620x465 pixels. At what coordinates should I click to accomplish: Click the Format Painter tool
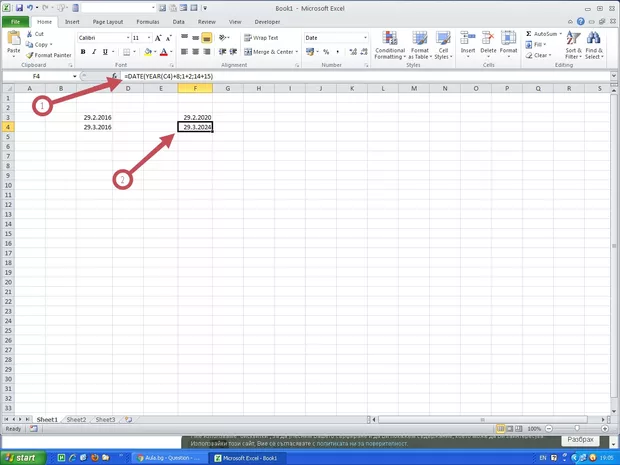[x=49, y=55]
